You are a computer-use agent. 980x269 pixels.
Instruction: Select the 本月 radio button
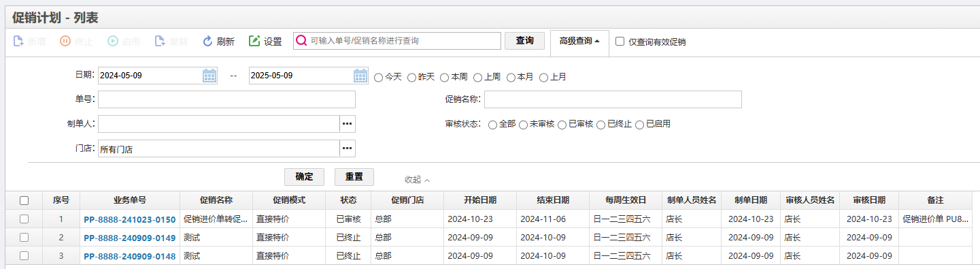click(511, 78)
